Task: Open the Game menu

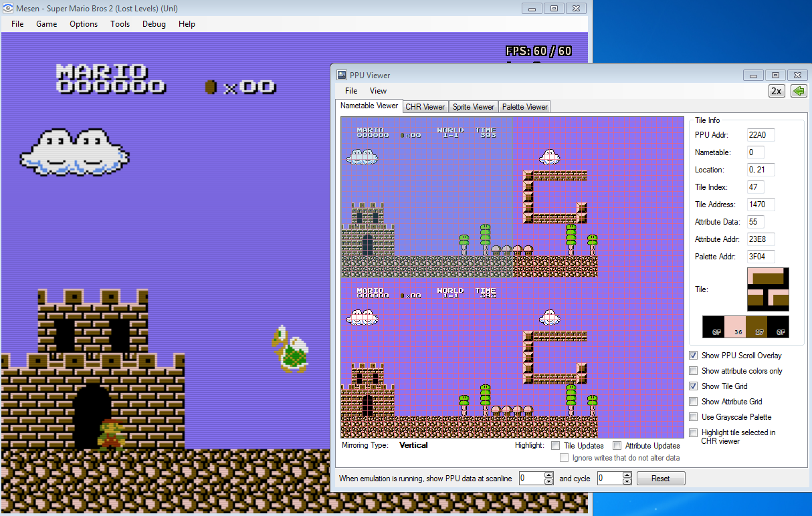Action: click(x=47, y=24)
